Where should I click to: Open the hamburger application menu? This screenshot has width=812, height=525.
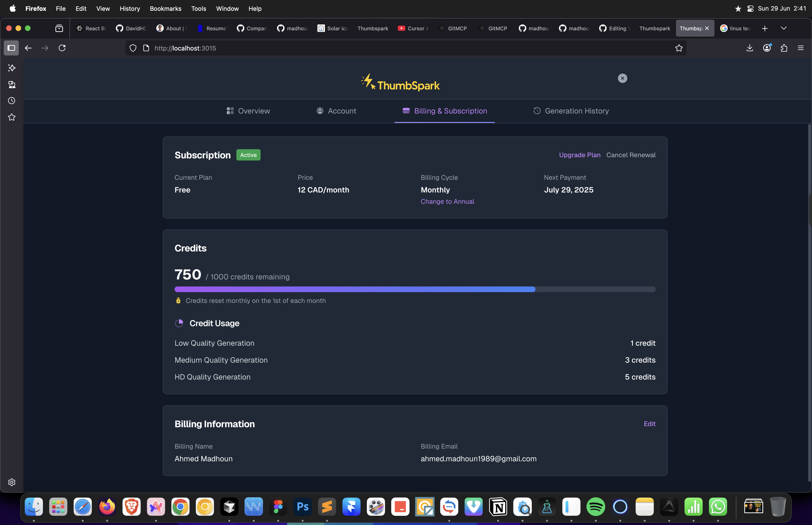coord(801,48)
